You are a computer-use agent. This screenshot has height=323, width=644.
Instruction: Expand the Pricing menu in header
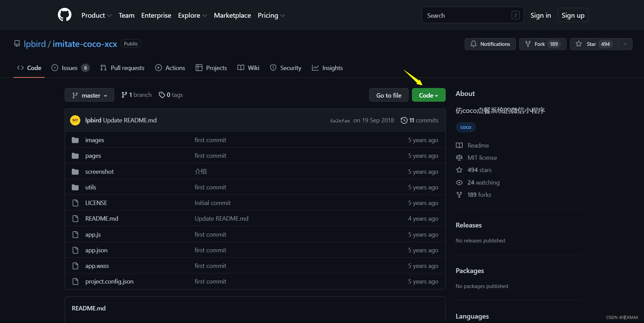coord(271,15)
